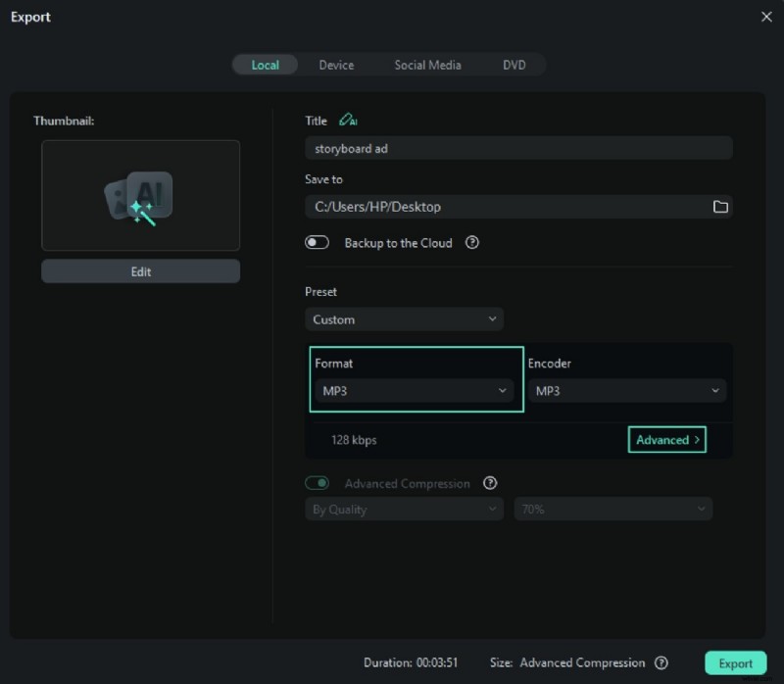Toggle the Advanced Compression switch off then verify
Viewport: 784px width, 684px height.
[x=318, y=483]
